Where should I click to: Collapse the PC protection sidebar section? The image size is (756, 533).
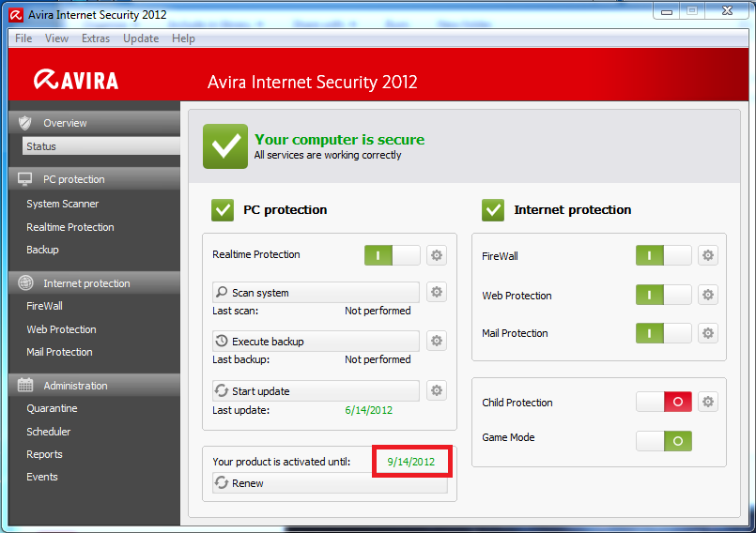coord(95,179)
